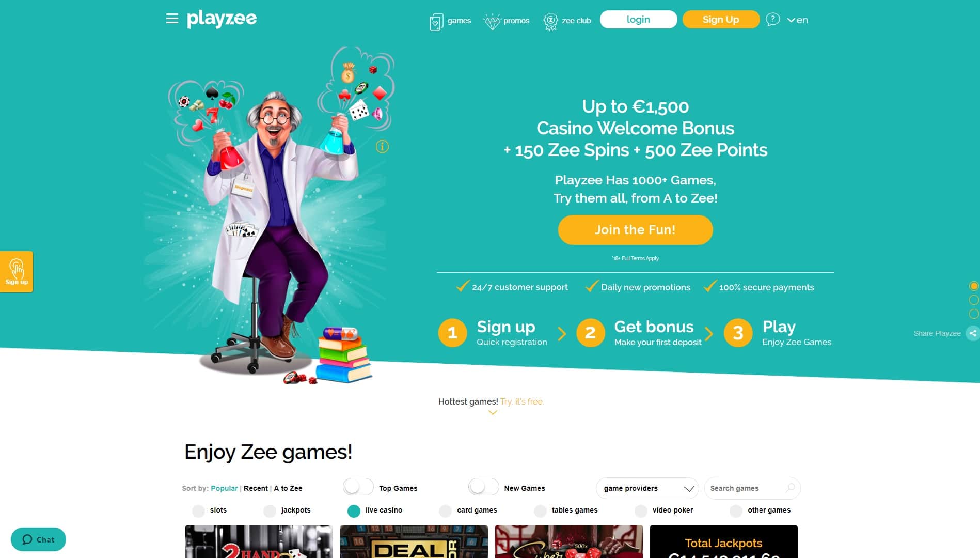Open the hamburger menu icon

(x=172, y=19)
